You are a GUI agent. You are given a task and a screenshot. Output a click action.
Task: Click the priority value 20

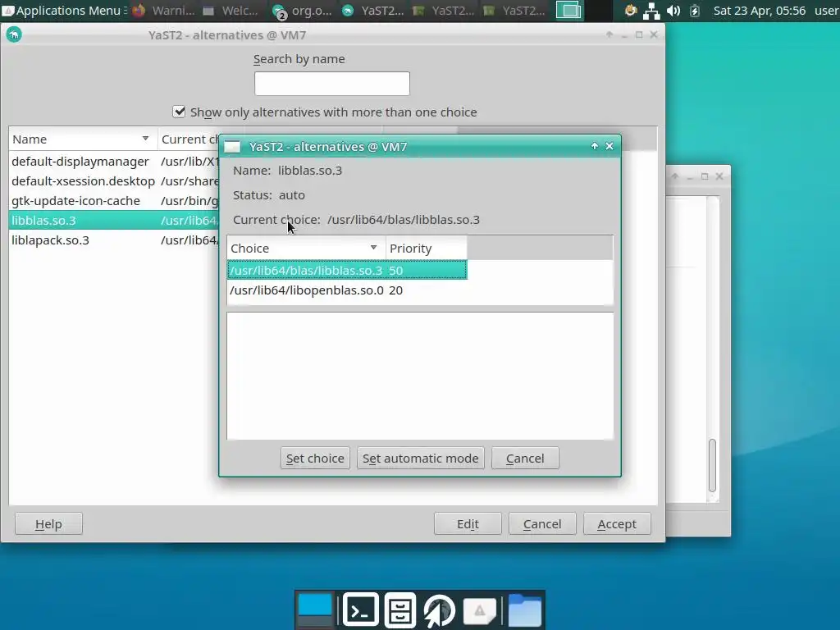click(396, 290)
